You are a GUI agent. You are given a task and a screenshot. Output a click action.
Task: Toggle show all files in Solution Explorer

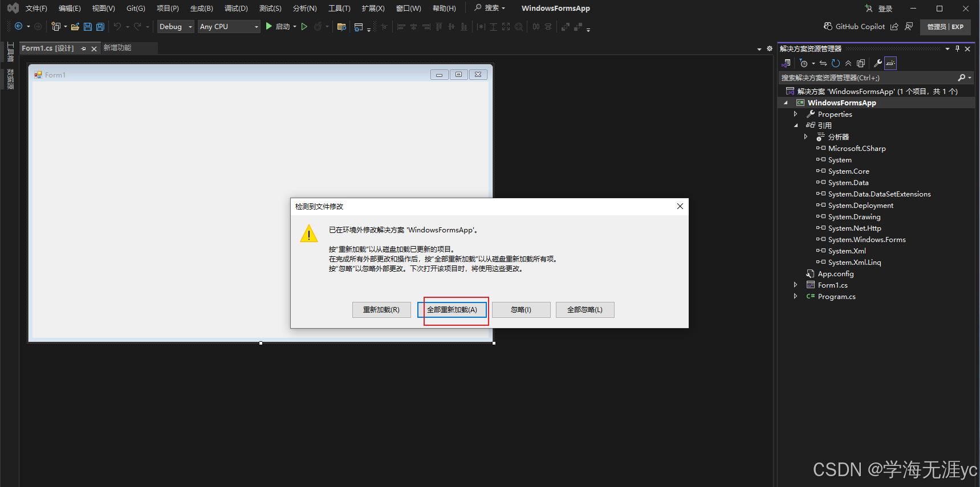coord(861,63)
